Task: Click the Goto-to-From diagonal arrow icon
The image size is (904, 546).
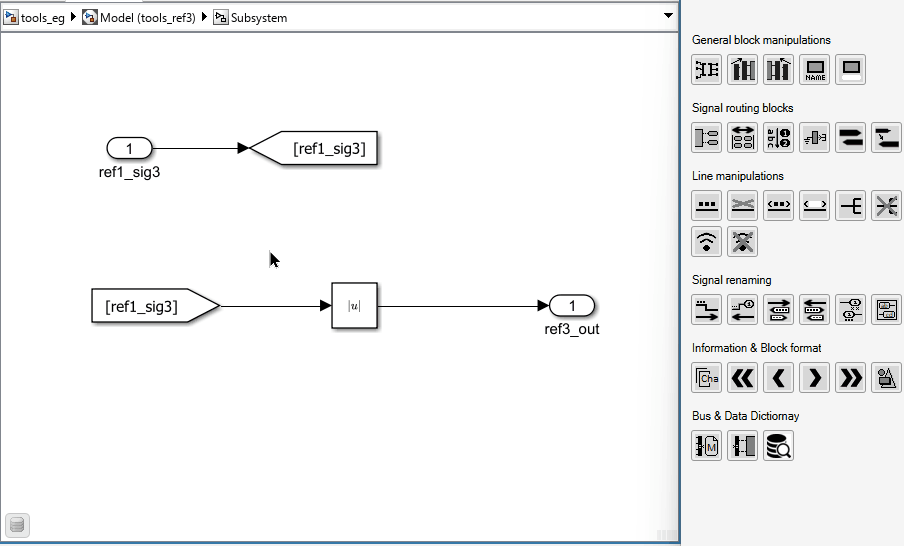Action: pos(886,138)
